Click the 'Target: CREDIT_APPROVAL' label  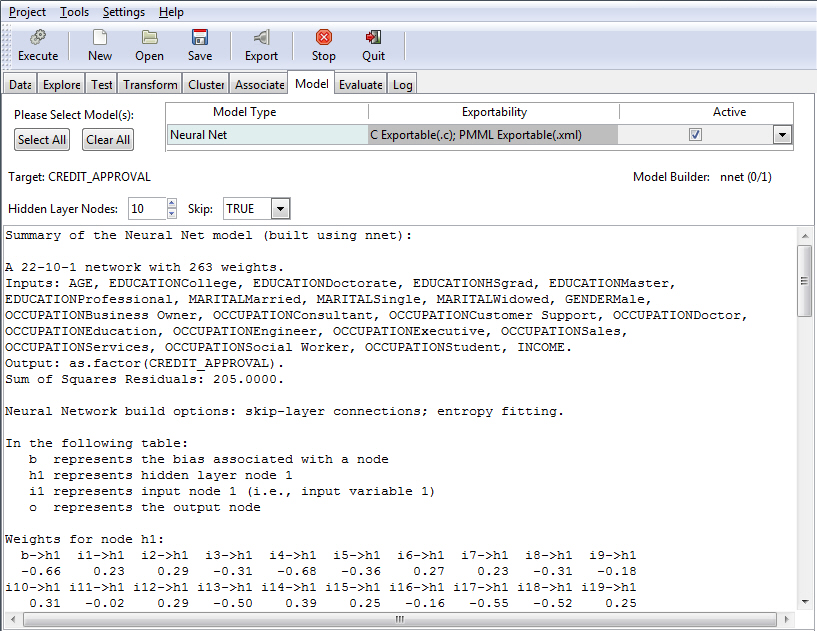79,177
